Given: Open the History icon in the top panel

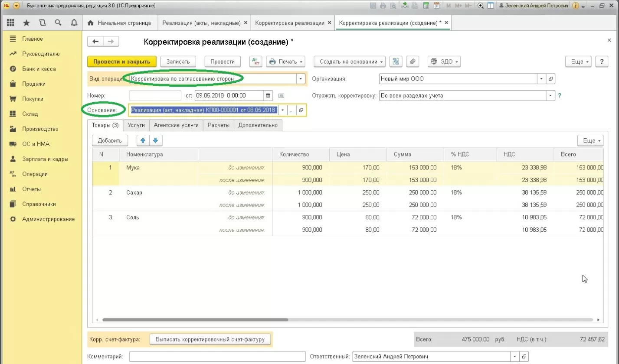Looking at the screenshot, I should [x=42, y=23].
